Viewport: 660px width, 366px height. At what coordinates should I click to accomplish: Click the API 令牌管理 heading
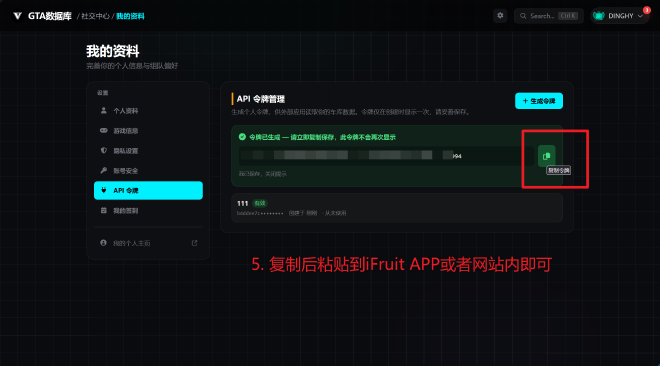(x=261, y=99)
